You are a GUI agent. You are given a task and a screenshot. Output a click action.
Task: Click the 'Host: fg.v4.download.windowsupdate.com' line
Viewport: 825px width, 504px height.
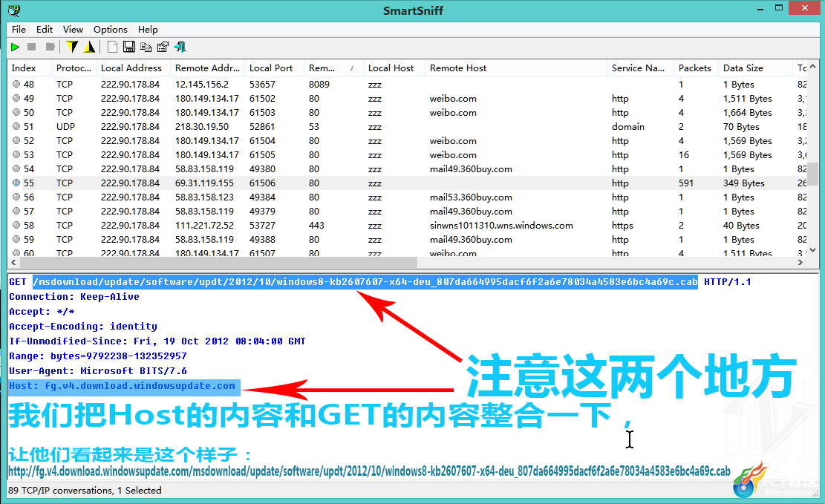point(122,386)
